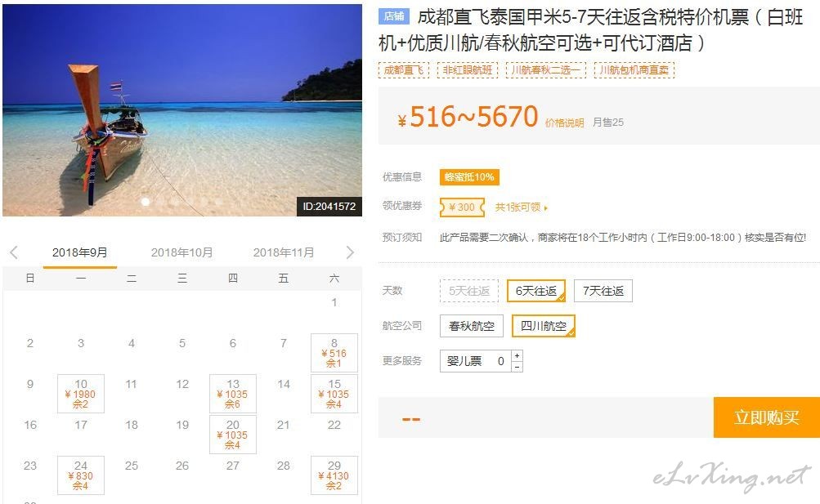Select 春秋航空 as airline

pos(471,326)
